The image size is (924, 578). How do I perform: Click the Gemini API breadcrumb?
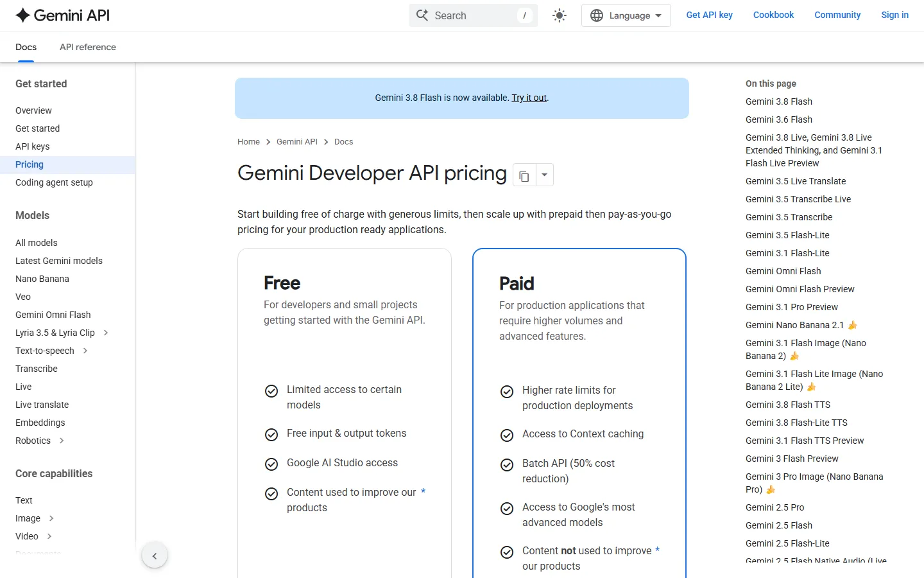297,142
